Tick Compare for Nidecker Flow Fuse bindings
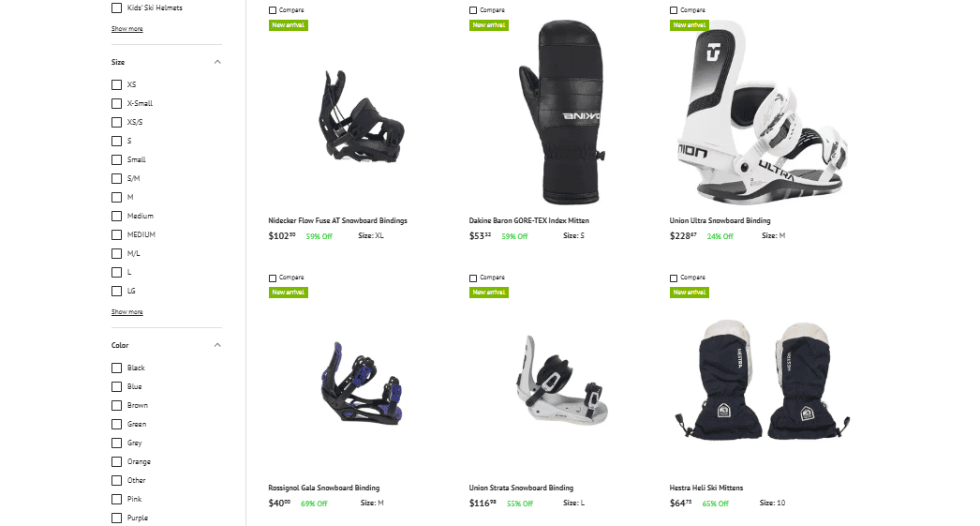The image size is (980, 526). [x=273, y=10]
